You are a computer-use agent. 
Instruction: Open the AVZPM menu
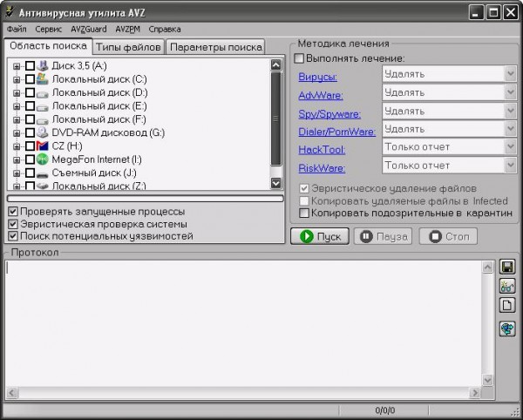[128, 29]
